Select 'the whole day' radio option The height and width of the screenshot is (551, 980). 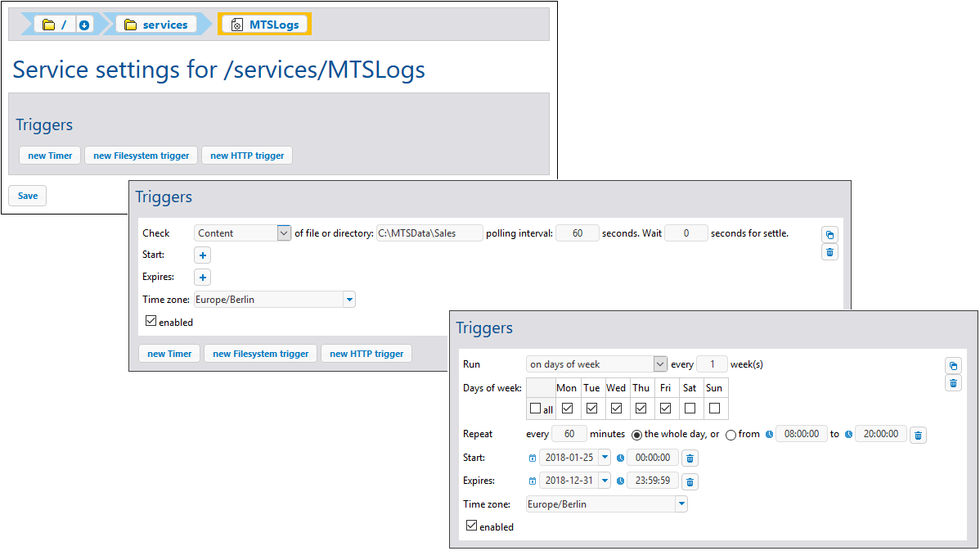click(636, 435)
